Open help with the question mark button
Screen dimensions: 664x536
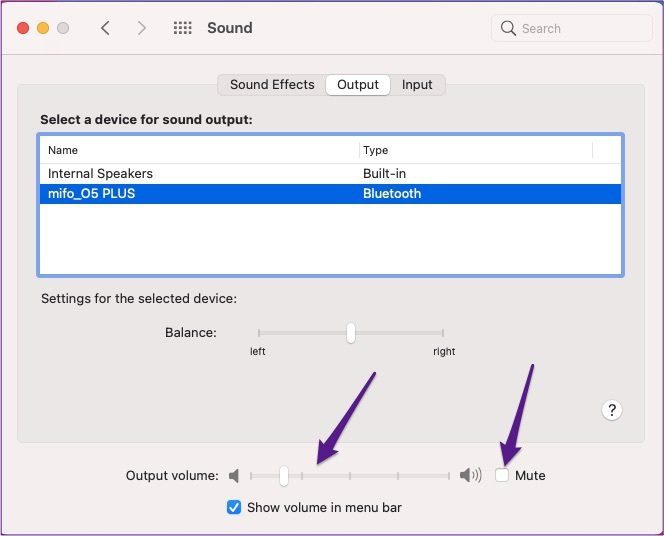point(611,410)
